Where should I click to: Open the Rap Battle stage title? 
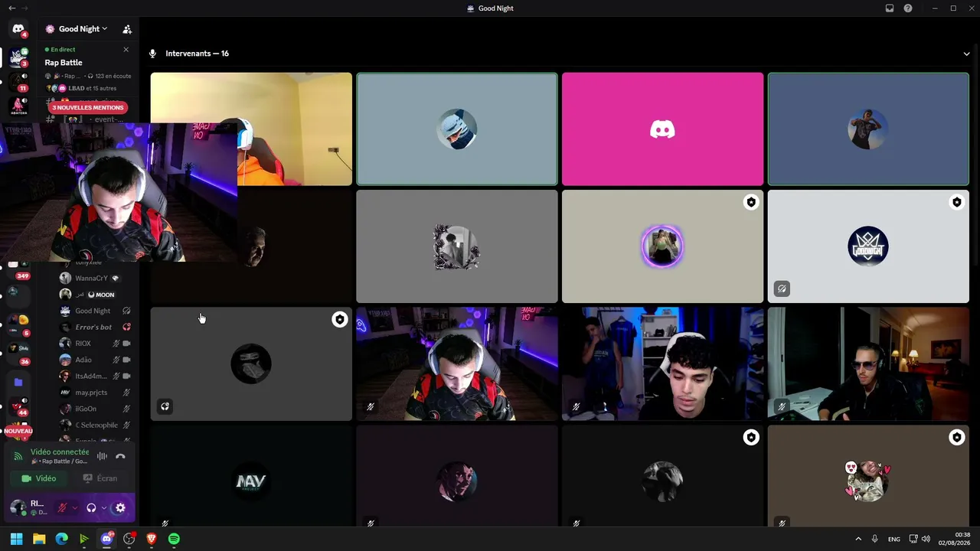pyautogui.click(x=64, y=63)
